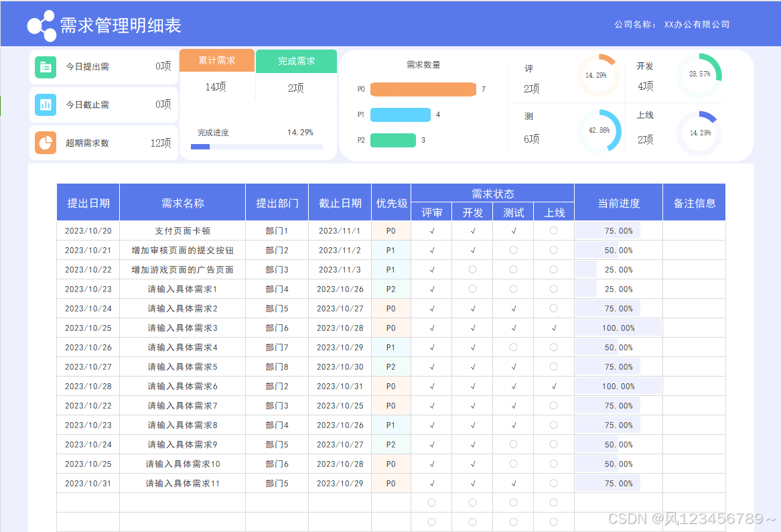Click the 当前进度 column header

619,203
